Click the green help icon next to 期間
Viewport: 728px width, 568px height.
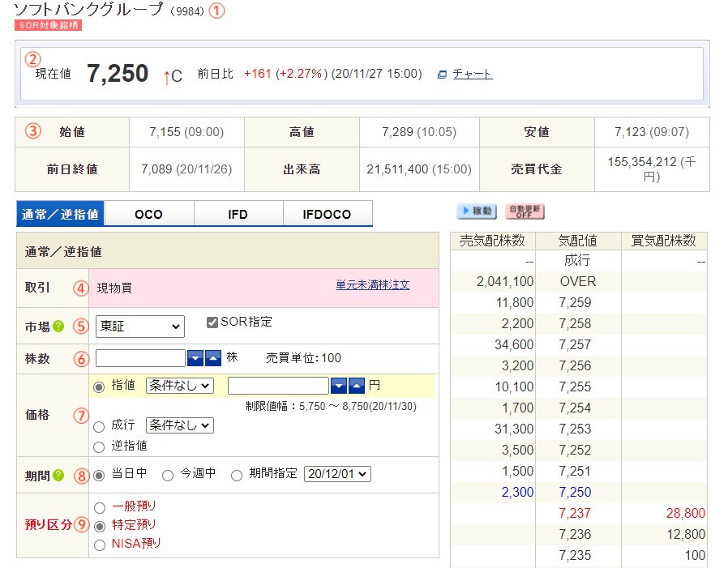coord(58,475)
